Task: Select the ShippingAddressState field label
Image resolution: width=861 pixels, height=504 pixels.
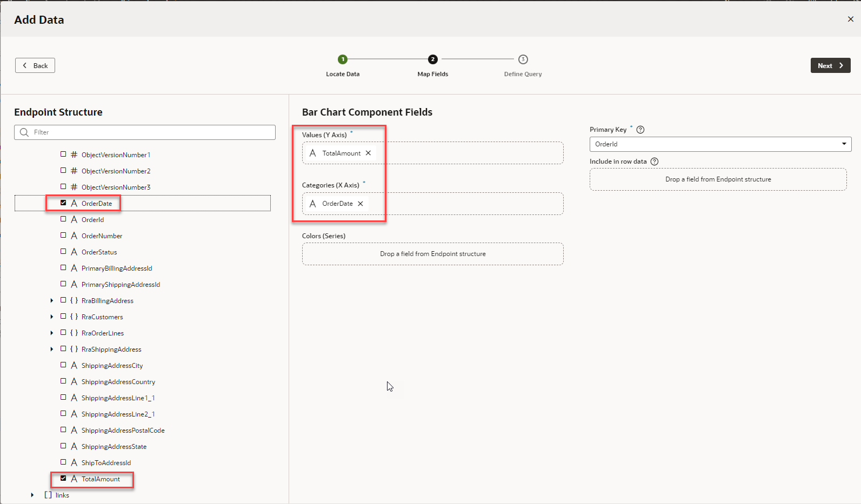Action: 114,447
